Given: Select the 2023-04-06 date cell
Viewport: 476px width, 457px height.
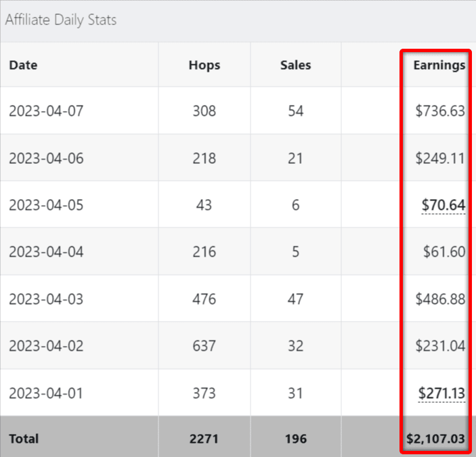Looking at the screenshot, I should click(46, 158).
